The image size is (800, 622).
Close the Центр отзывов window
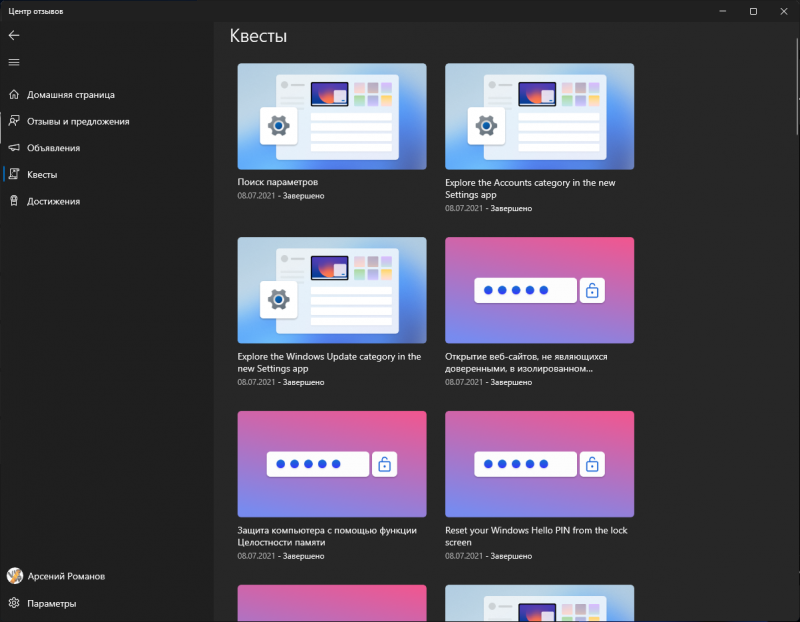click(784, 11)
